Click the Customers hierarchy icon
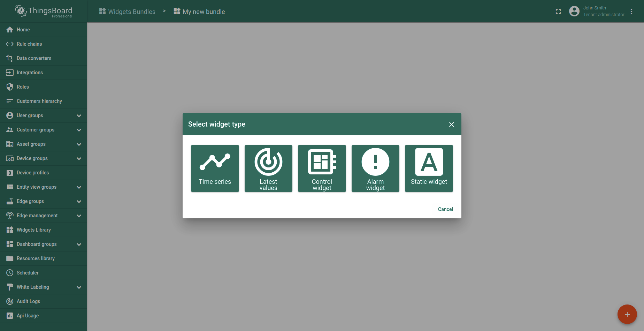 [10, 101]
